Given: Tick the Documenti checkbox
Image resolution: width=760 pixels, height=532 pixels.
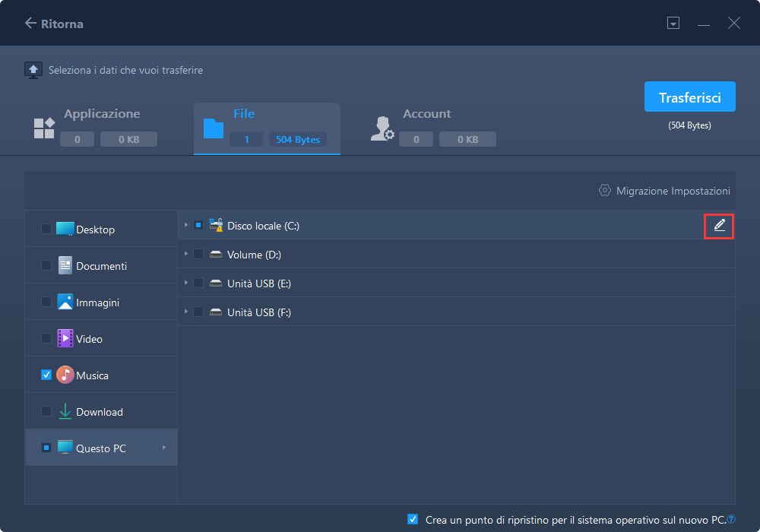Looking at the screenshot, I should (x=46, y=265).
